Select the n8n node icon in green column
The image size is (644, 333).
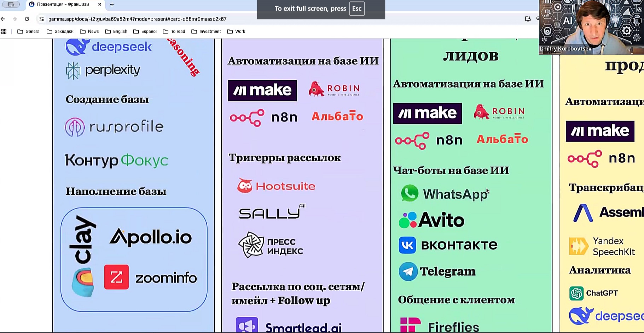click(412, 141)
